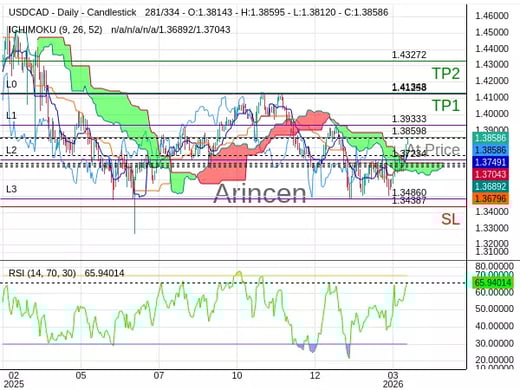This screenshot has width=520, height=390.
Task: Click the 1.42000 price axis label
Action: 492,81
